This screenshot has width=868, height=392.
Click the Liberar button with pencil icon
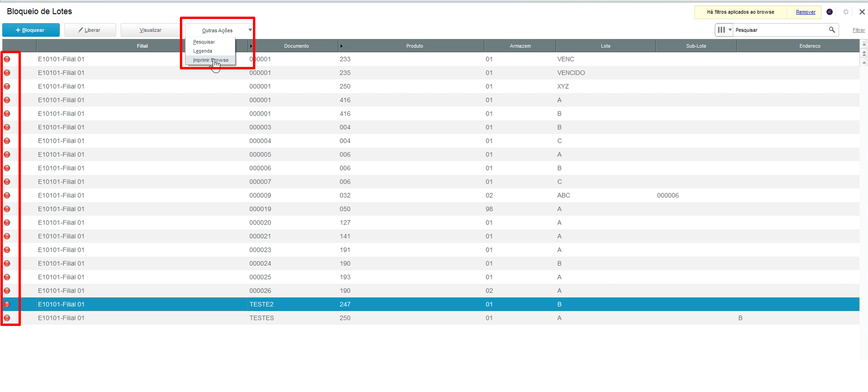pos(90,30)
